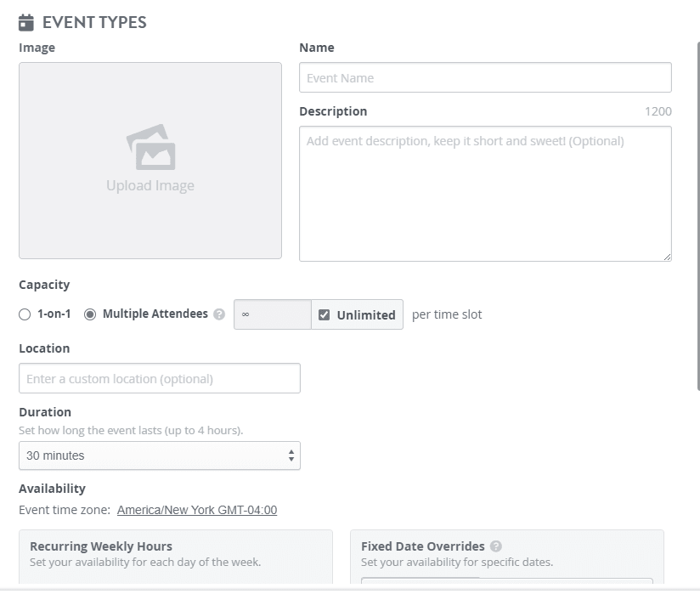
Task: Click the attendee capacity number field
Action: pyautogui.click(x=272, y=314)
